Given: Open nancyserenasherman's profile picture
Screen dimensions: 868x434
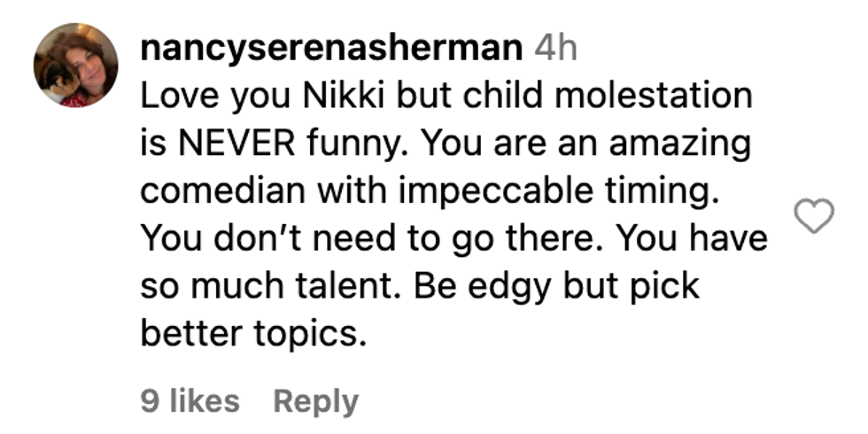Looking at the screenshot, I should [75, 65].
